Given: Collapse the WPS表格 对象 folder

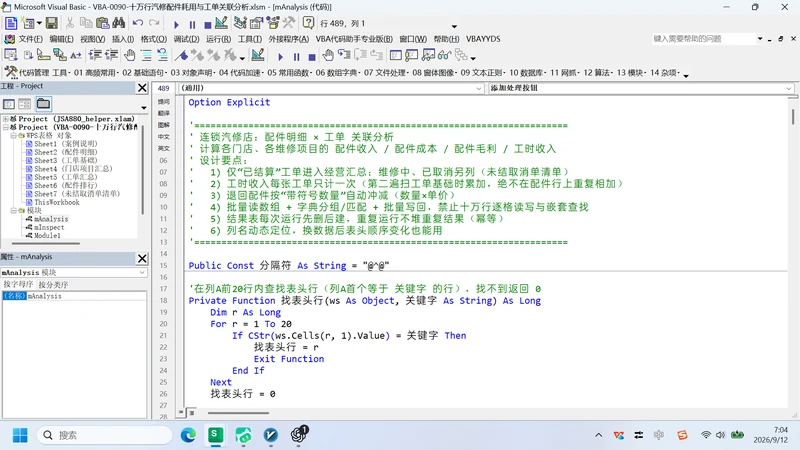Looking at the screenshot, I should pos(14,136).
